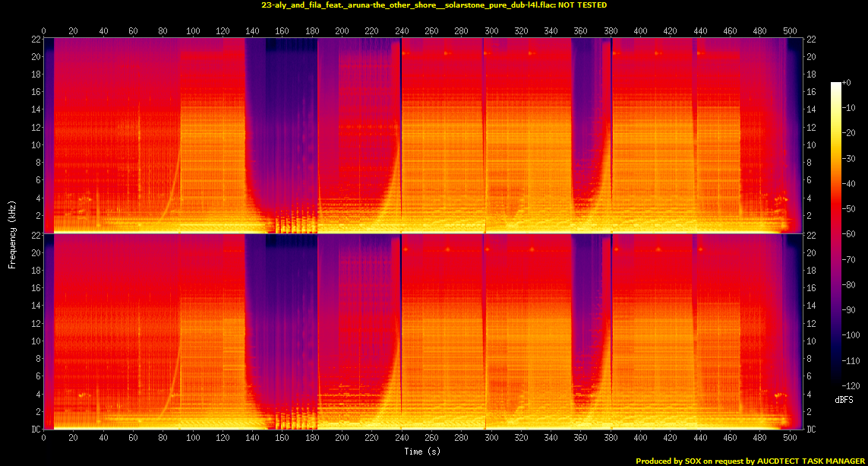Screen dimensions: 868x466
Task: Click the DC label on left axis
Action: (x=36, y=430)
